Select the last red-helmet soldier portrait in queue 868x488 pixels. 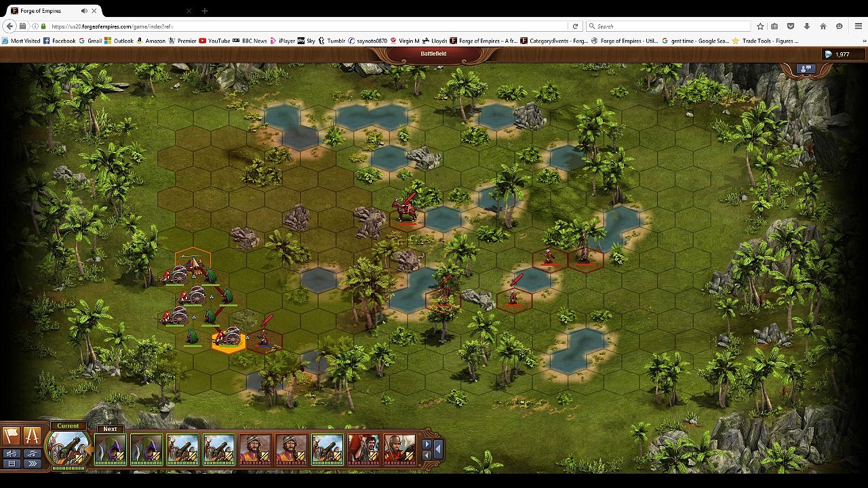tap(400, 449)
